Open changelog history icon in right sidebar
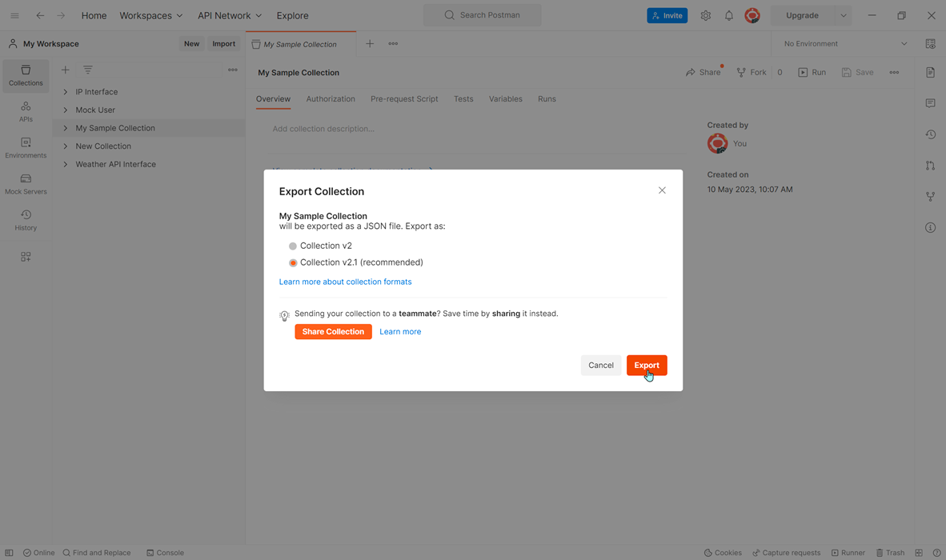 [930, 134]
